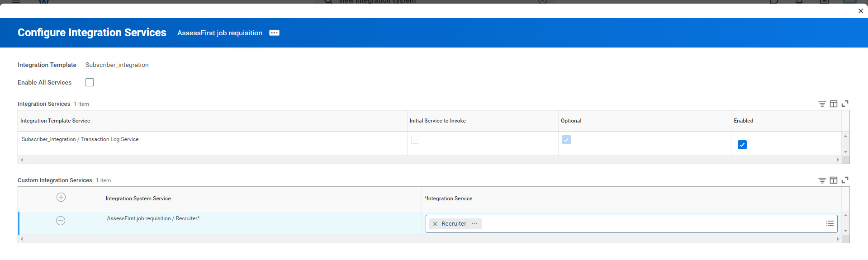Remove the Recruiter chip from Integration Service

tap(435, 224)
